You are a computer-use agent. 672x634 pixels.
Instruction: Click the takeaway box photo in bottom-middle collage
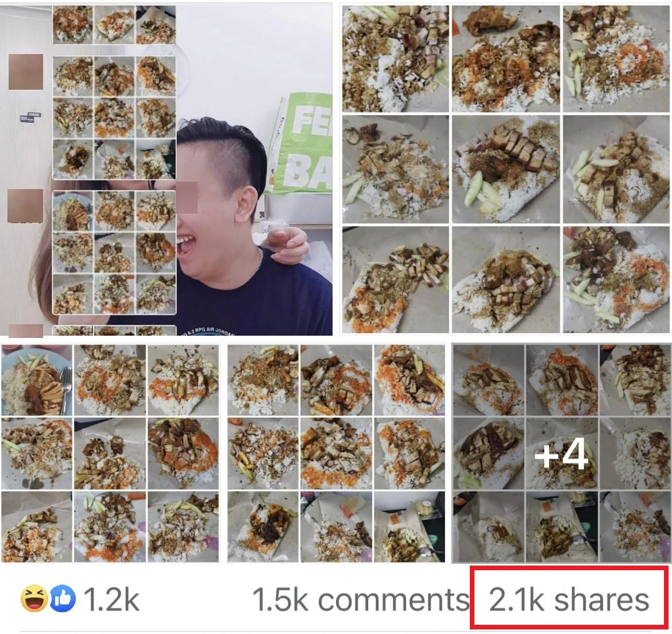pos(410,527)
